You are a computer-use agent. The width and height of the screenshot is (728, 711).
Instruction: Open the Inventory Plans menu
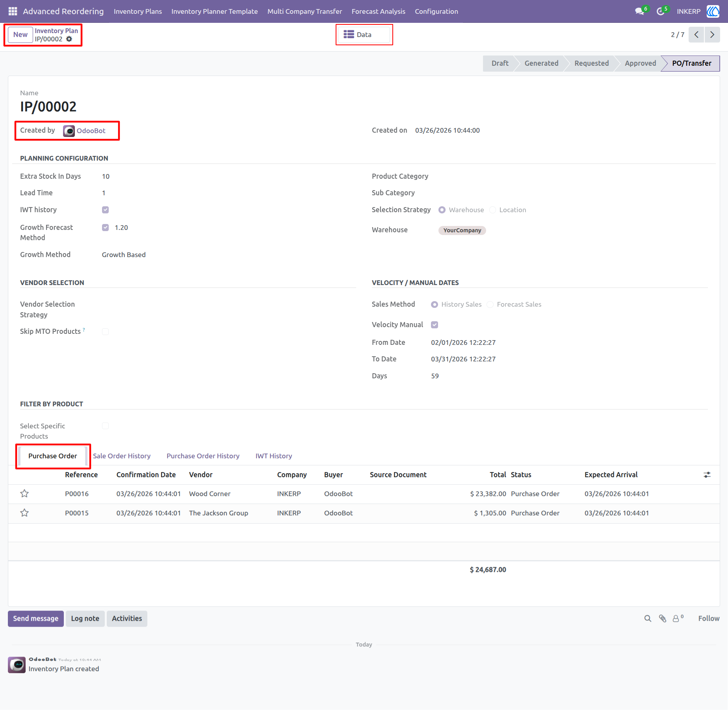[138, 11]
